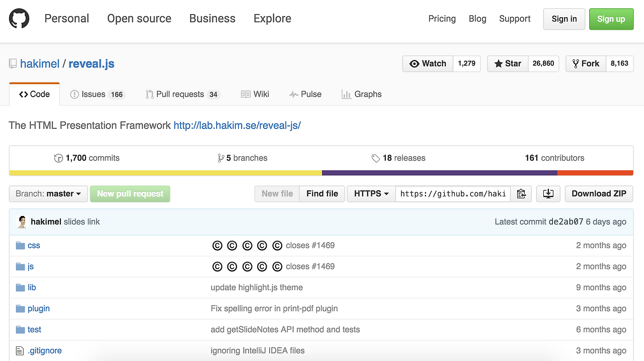This screenshot has height=361, width=644.
Task: Fork the reveal.js repository
Action: click(x=586, y=64)
